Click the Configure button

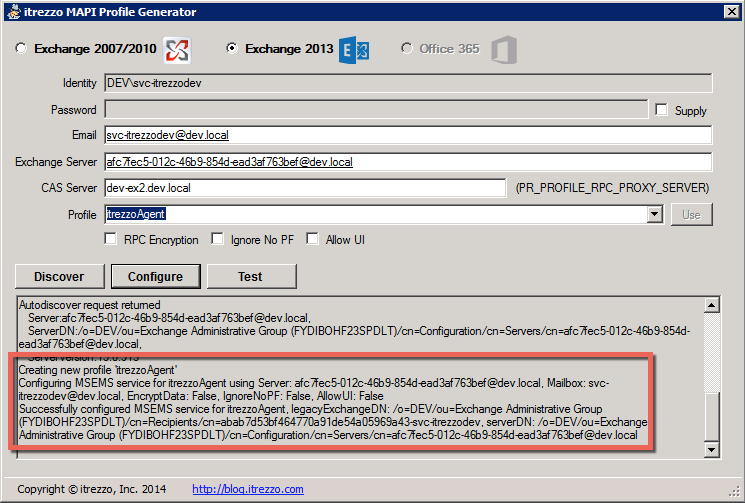(155, 276)
